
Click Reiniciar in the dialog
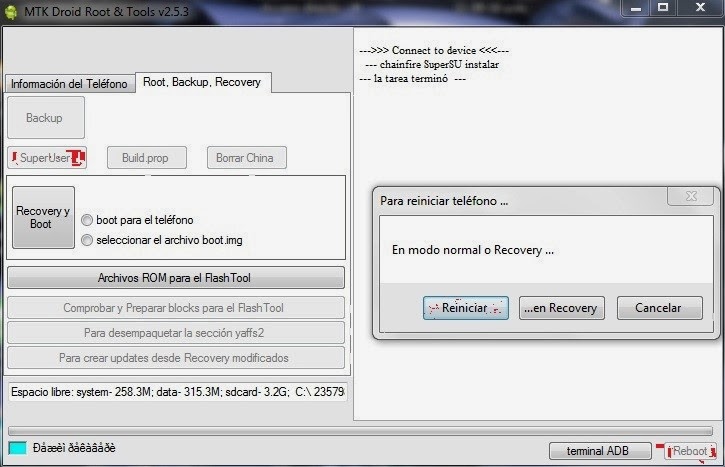(466, 308)
